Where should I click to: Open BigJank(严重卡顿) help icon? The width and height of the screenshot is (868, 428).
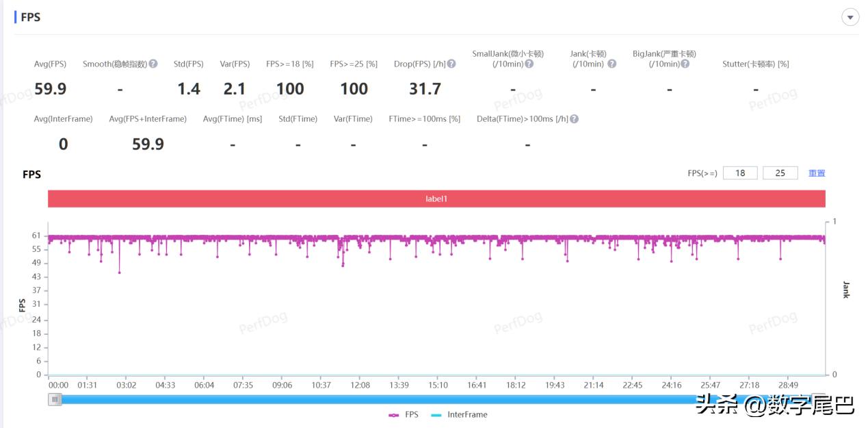coord(685,64)
